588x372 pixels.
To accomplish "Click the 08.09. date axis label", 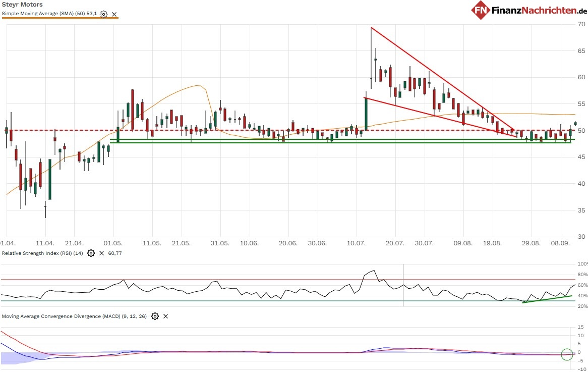I will coord(560,243).
